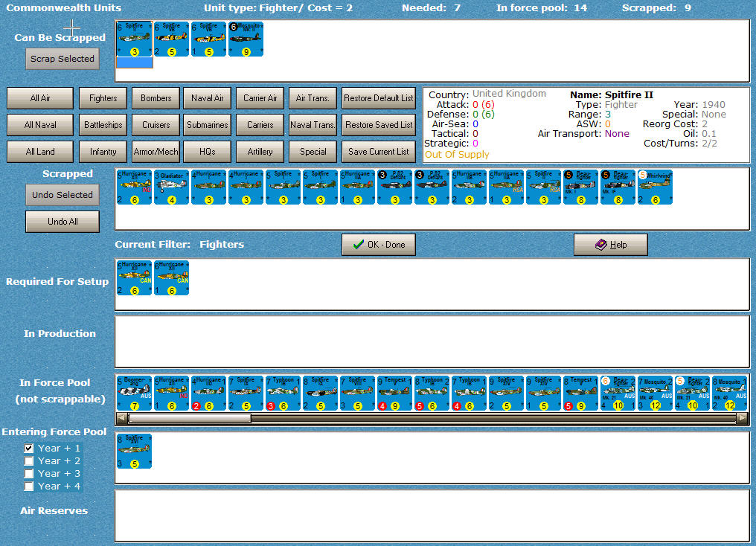Click Undo All to restore scrapped units
756x546 pixels.
point(62,221)
